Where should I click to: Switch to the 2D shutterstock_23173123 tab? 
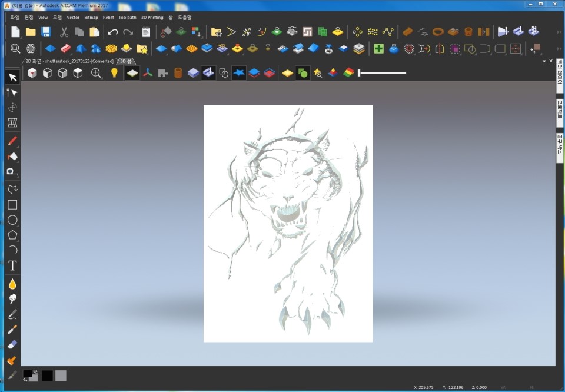(x=69, y=61)
